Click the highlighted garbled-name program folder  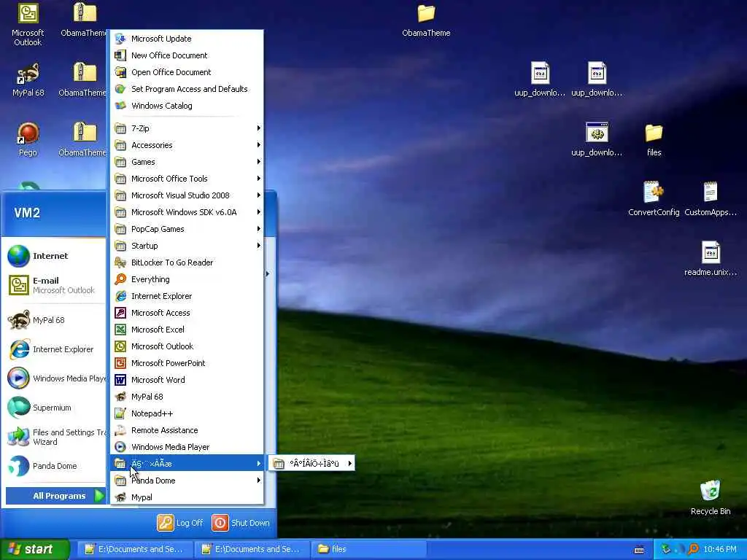[187, 463]
